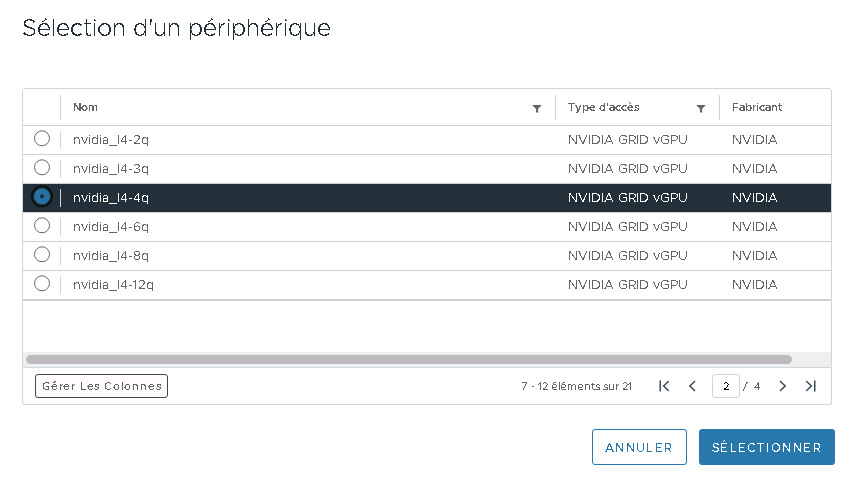Image resolution: width=852 pixels, height=479 pixels.
Task: Go to next page arrow
Action: pos(782,386)
